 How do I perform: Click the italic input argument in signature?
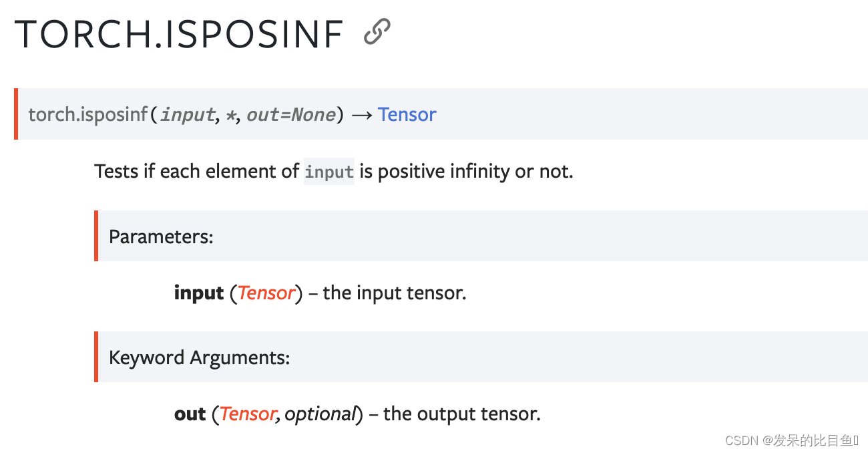pos(187,115)
